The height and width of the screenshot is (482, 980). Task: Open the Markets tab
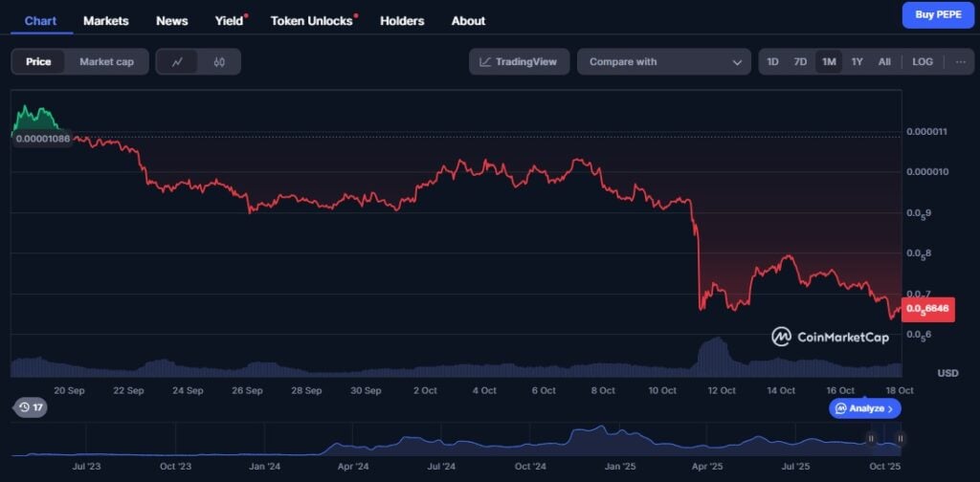[x=105, y=20]
